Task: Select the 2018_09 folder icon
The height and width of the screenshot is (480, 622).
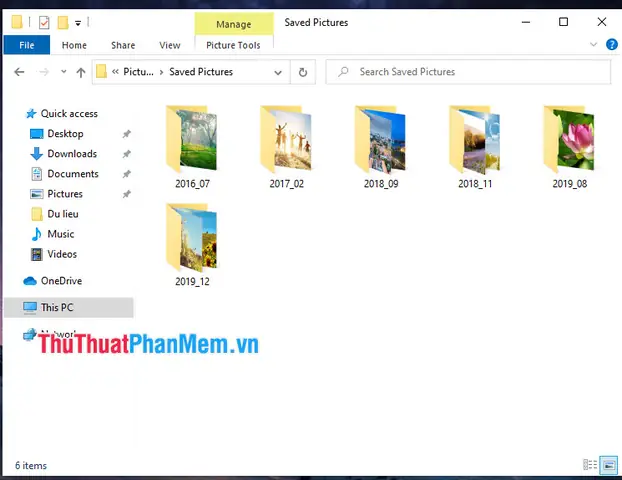Action: point(381,140)
